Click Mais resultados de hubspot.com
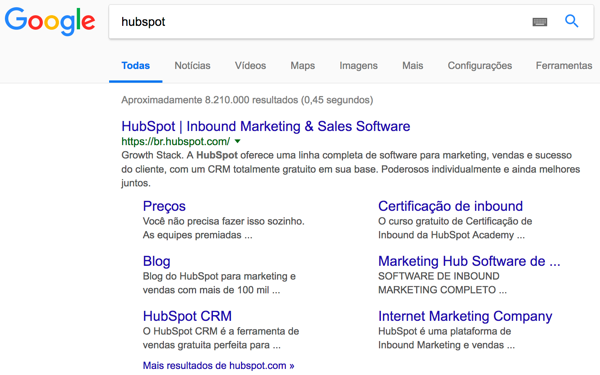This screenshot has height=375, width=600. 218,365
